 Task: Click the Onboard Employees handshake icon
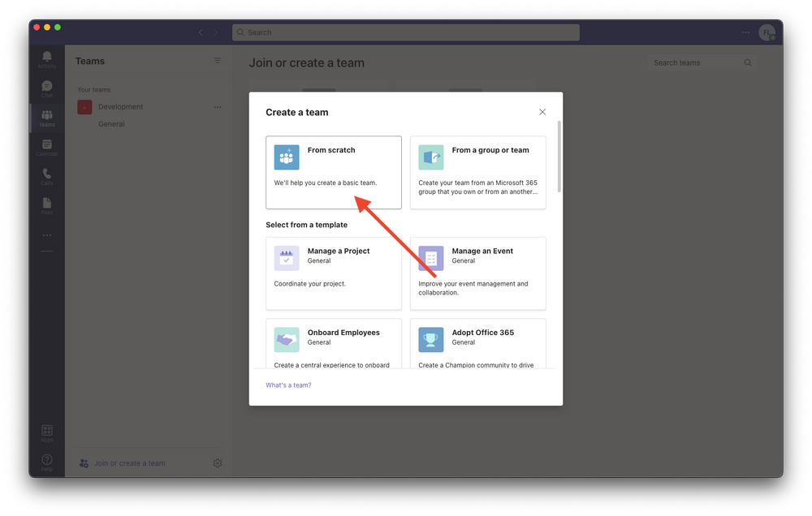287,339
